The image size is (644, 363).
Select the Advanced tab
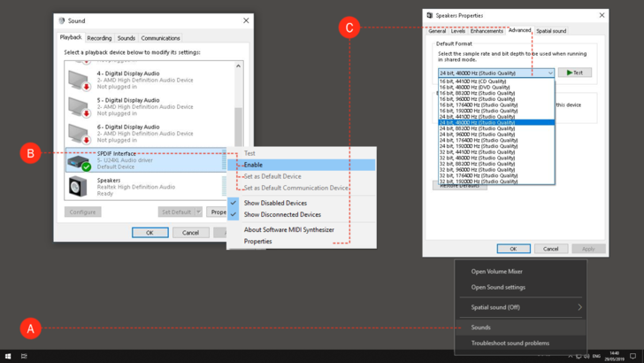coord(519,30)
